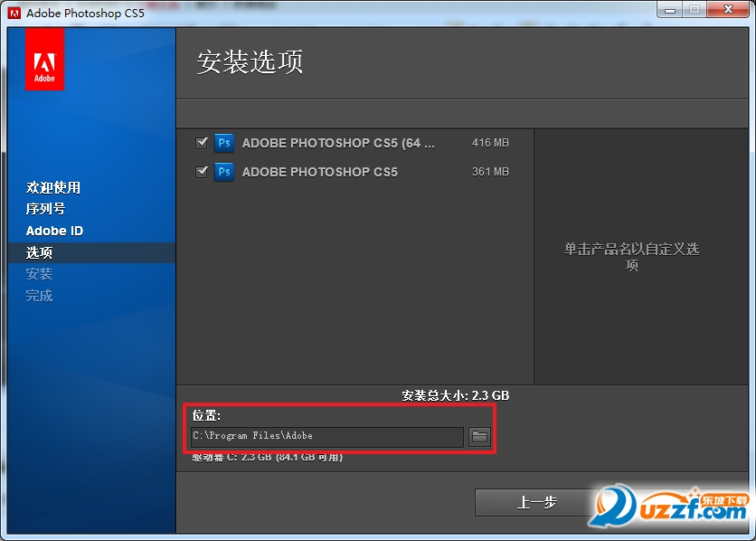The height and width of the screenshot is (541, 756).
Task: Select the highlighted 选项 step in sidebar
Action: point(91,252)
